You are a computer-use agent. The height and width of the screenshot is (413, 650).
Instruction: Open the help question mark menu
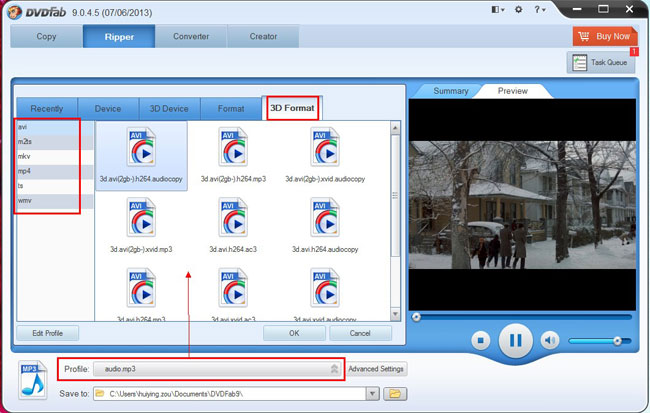539,10
